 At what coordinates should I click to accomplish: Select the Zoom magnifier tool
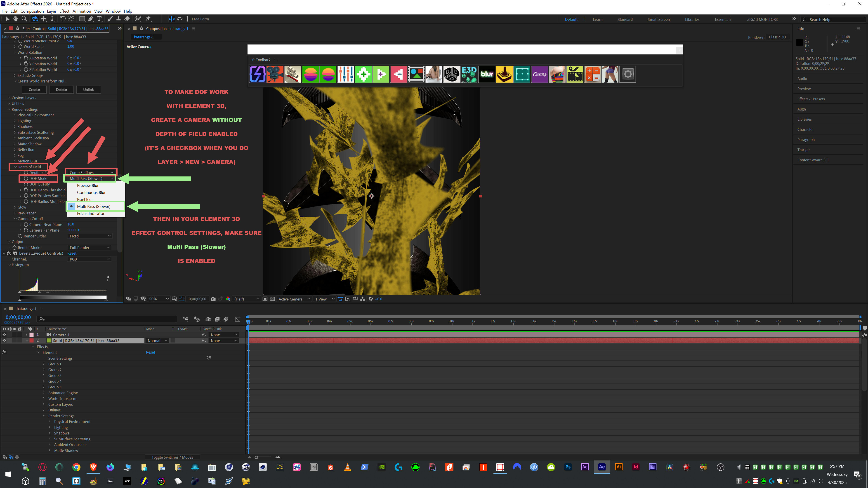coord(24,19)
